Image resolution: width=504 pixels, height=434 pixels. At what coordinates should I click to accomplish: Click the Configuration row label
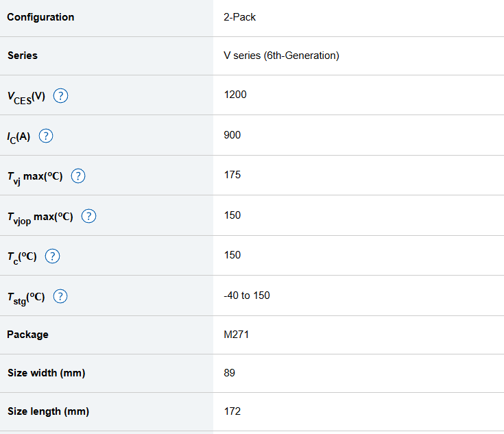pyautogui.click(x=40, y=17)
